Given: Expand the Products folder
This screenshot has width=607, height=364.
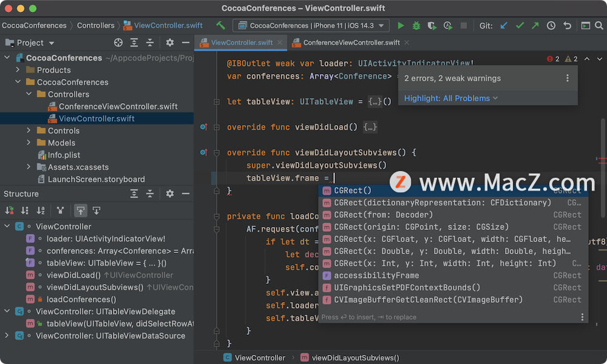Looking at the screenshot, I should click(x=18, y=70).
